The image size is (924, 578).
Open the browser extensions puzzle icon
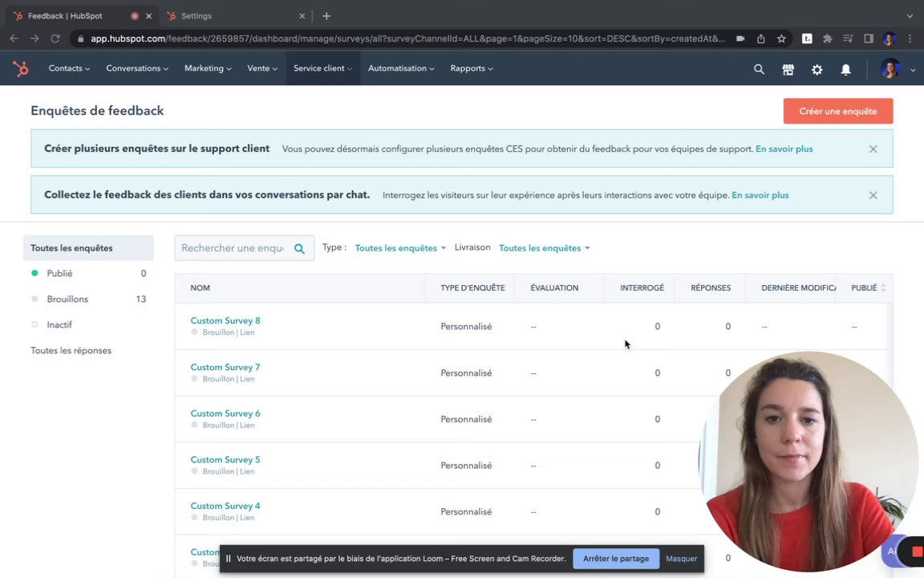point(828,39)
